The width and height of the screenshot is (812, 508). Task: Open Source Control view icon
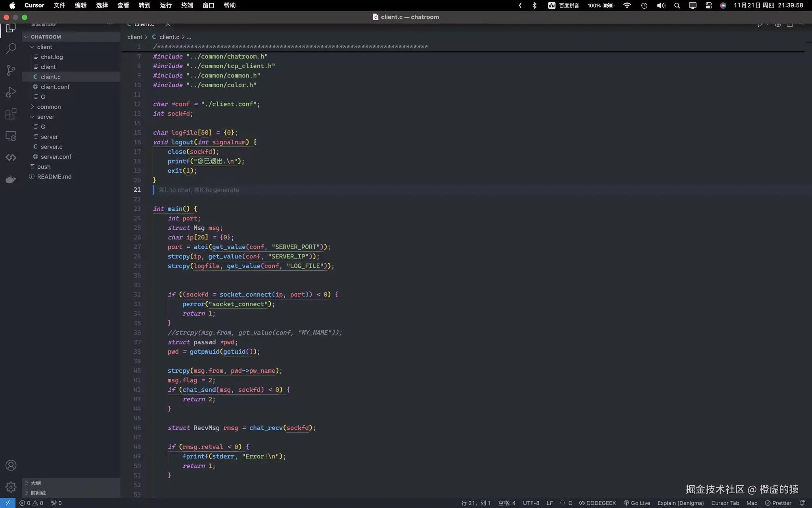tap(11, 70)
